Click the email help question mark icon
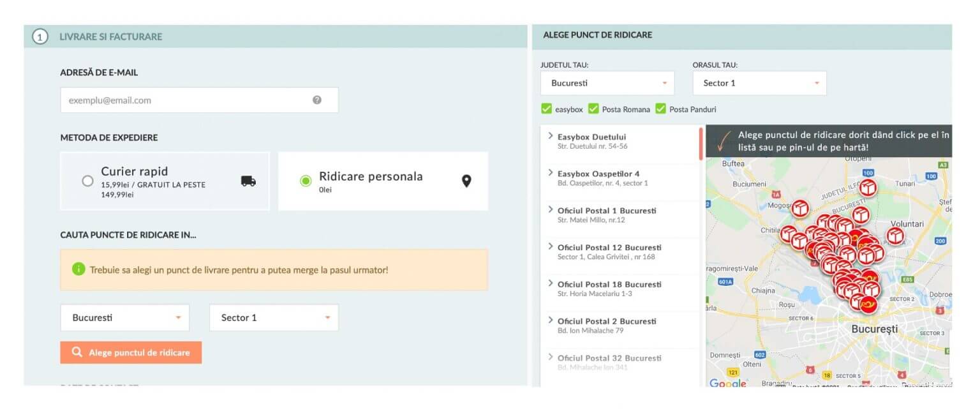Image resolution: width=980 pixels, height=413 pixels. (317, 100)
